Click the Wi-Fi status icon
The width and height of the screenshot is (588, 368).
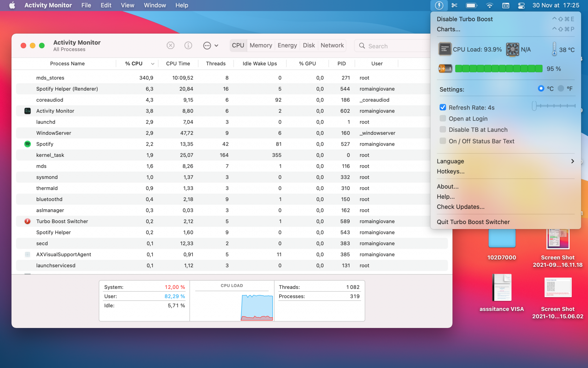490,5
